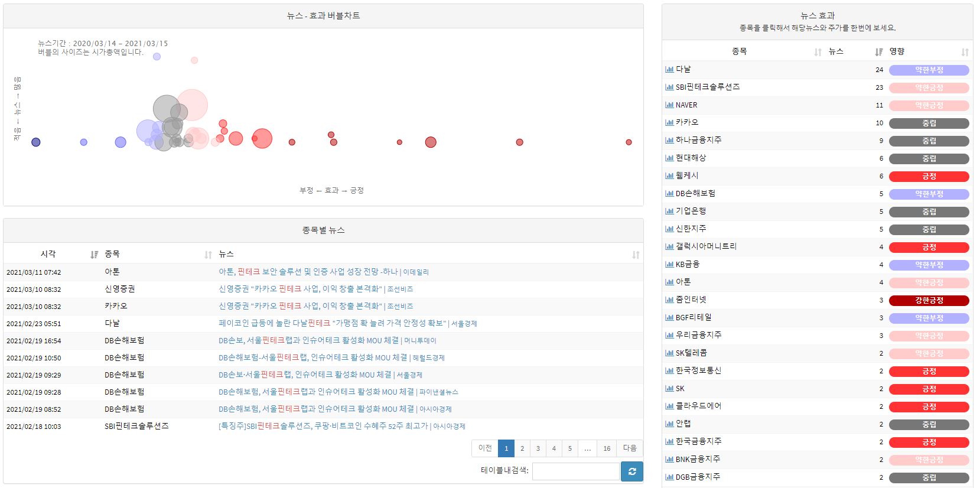This screenshot has height=488, width=980.
Task: Click the chart icon for 한국정보통신
Action: click(669, 371)
